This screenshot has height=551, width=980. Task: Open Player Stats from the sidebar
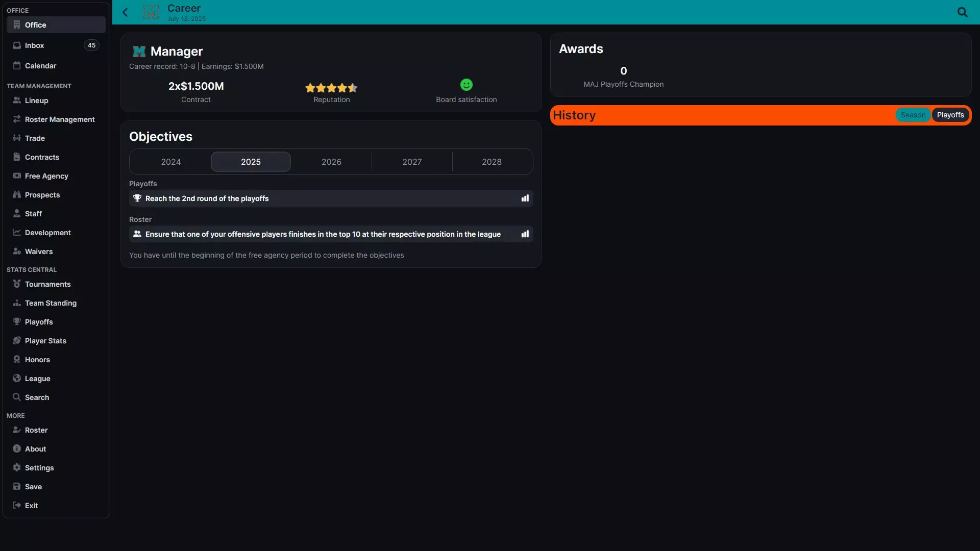(46, 340)
